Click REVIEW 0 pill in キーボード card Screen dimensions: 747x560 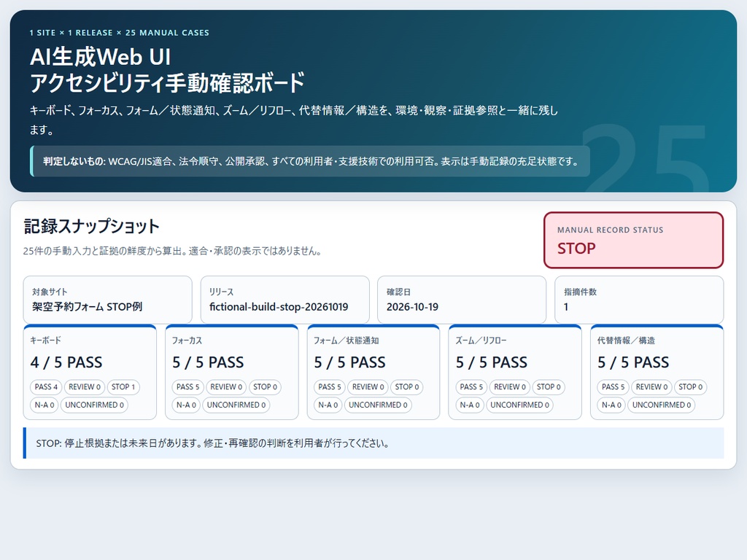pyautogui.click(x=85, y=387)
